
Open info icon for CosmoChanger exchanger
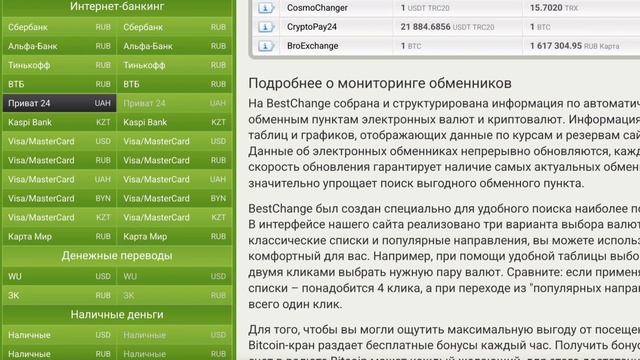click(x=266, y=8)
